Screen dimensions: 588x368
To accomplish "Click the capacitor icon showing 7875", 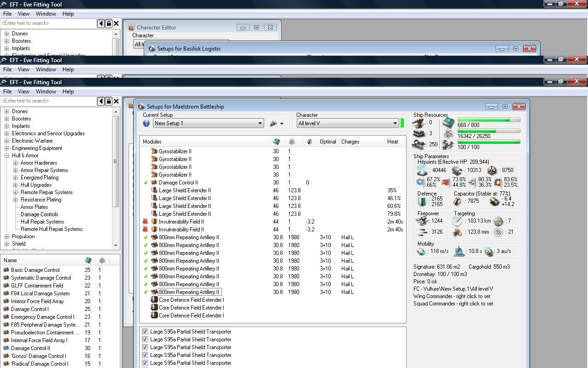I will 458,201.
